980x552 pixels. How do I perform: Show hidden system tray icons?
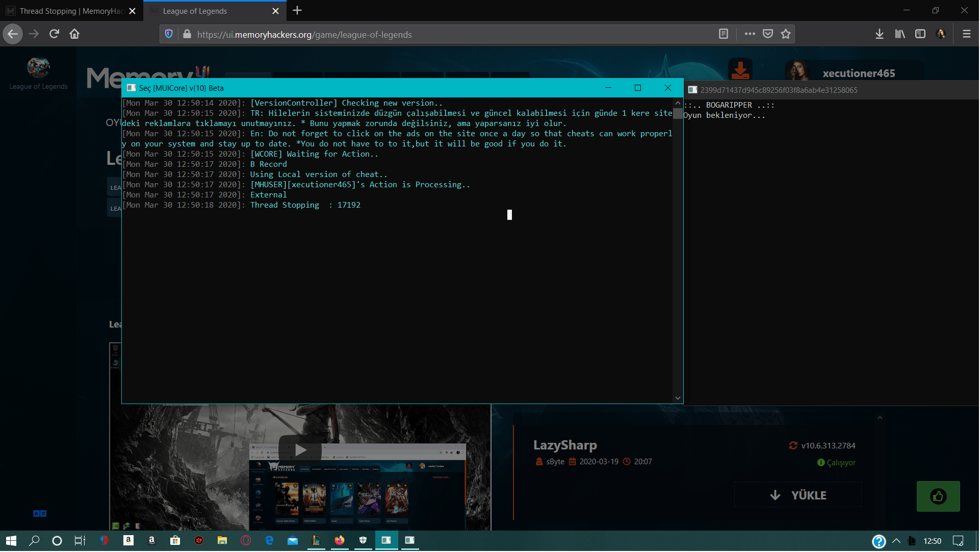(896, 541)
